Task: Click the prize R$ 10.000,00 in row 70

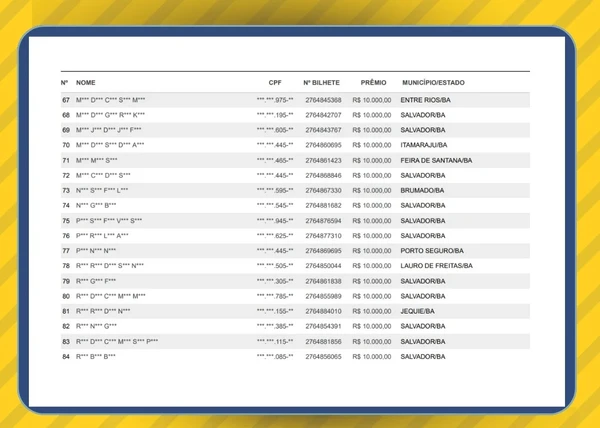Action: tap(372, 145)
